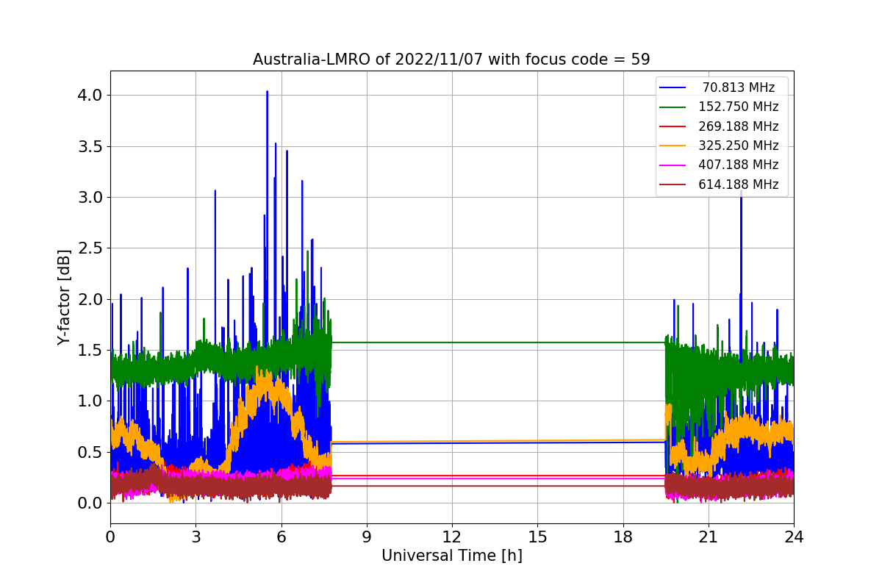Select the 70.813 MHz legend label

tap(739, 87)
